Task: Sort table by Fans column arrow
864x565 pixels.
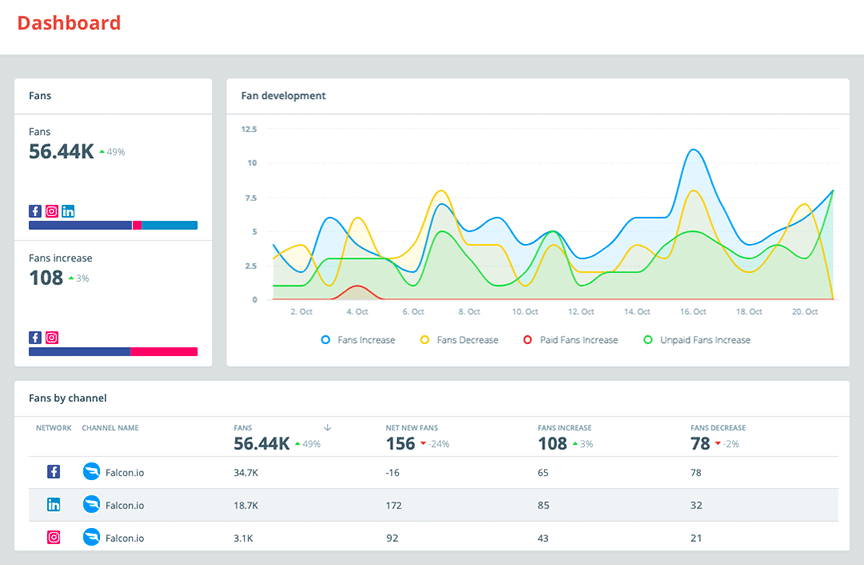Action: pos(327,428)
